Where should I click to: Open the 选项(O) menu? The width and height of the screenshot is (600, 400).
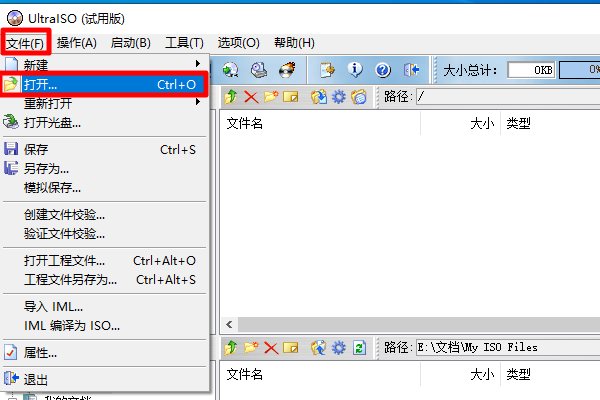238,42
